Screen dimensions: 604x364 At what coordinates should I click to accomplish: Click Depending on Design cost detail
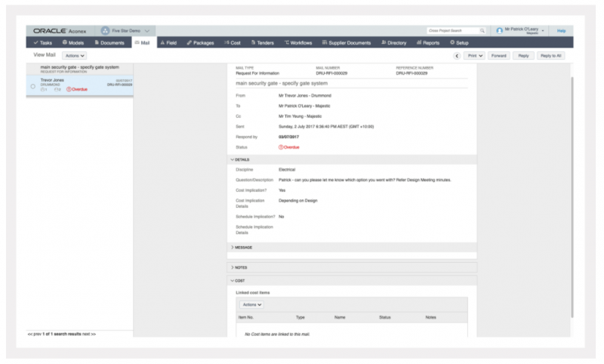297,201
